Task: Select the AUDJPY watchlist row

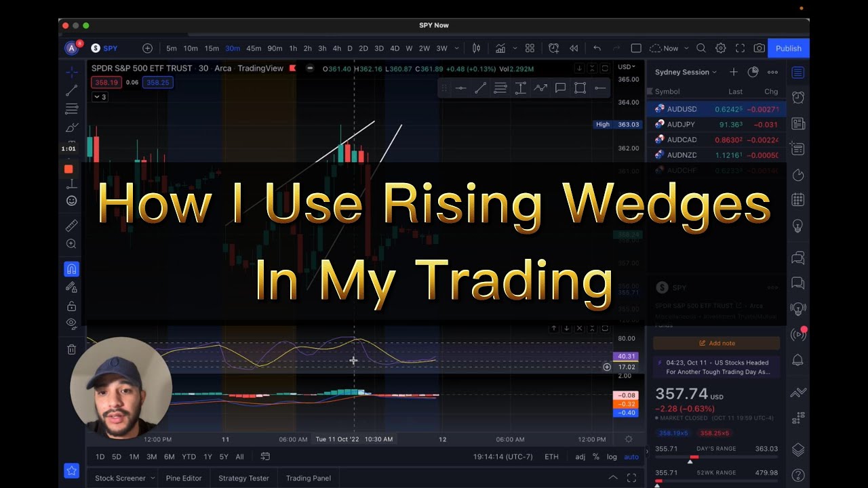Action: pos(716,125)
